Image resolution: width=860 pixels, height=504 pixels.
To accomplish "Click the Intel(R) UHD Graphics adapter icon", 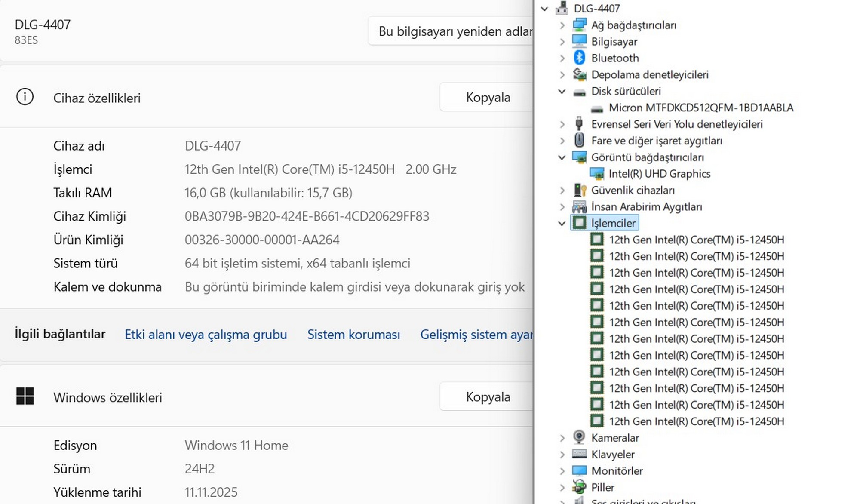I will point(596,174).
